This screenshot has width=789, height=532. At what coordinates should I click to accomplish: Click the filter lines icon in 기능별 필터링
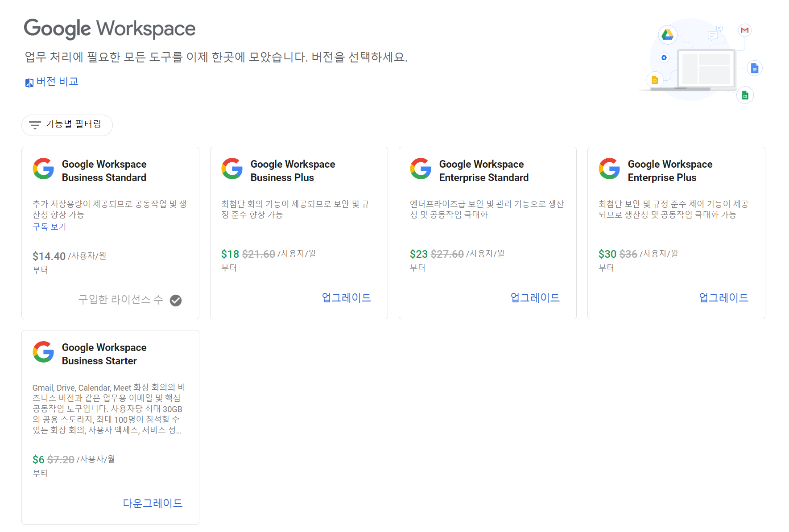click(35, 125)
